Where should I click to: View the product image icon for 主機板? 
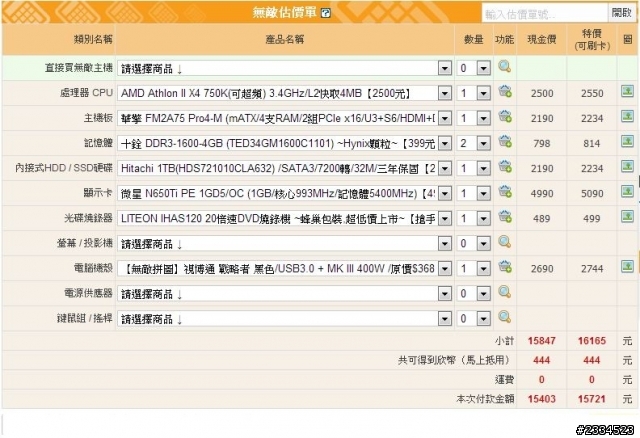point(627,117)
